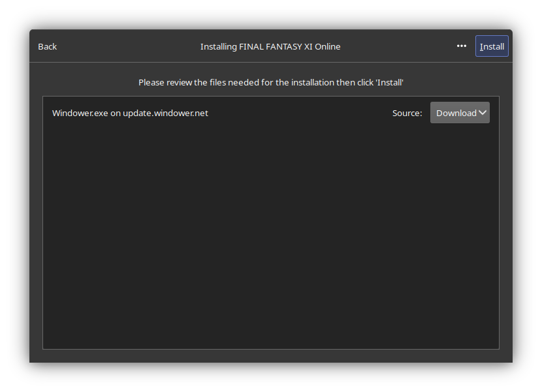Return using the Back header button

[x=48, y=46]
